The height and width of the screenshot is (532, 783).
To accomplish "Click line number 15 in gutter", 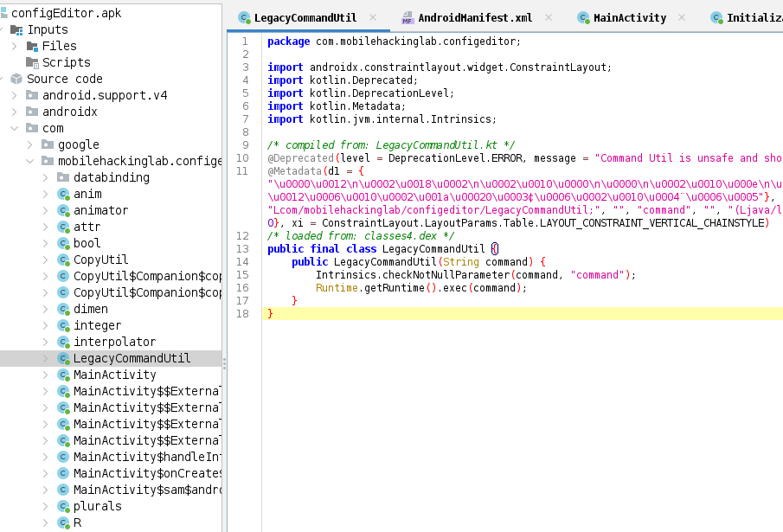I will (x=244, y=275).
